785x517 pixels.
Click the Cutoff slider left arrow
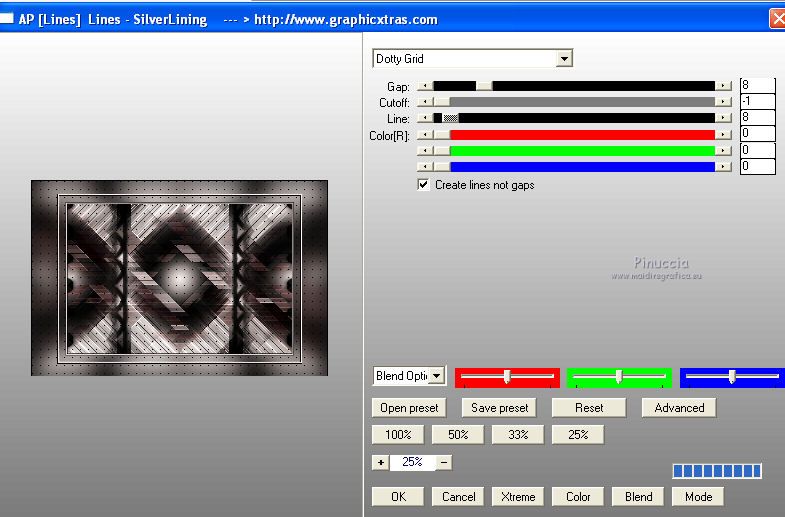point(425,102)
